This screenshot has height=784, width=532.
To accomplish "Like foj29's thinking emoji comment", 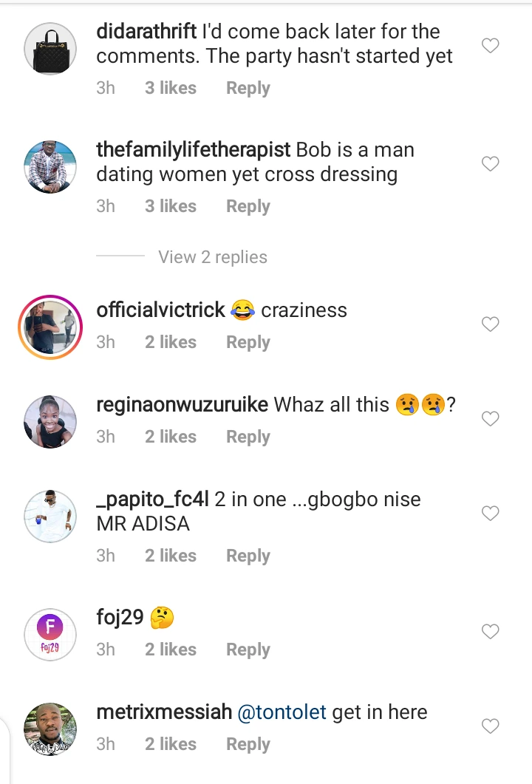I will (x=491, y=632).
